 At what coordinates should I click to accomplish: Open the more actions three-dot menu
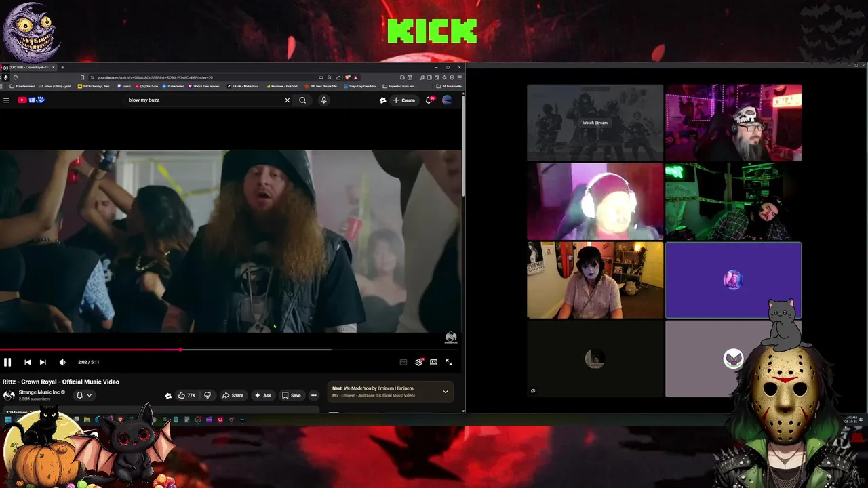[313, 395]
